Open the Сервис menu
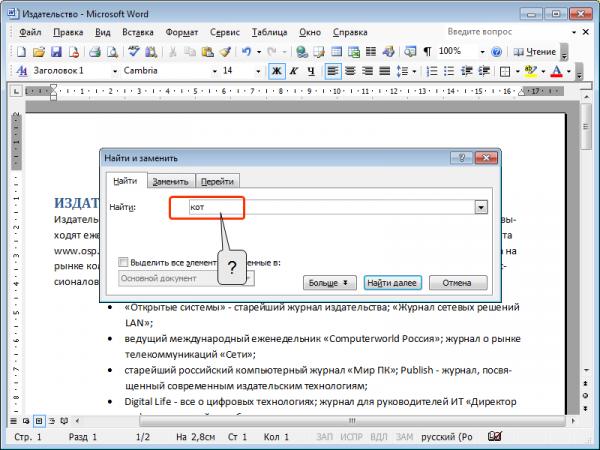 pos(225,33)
